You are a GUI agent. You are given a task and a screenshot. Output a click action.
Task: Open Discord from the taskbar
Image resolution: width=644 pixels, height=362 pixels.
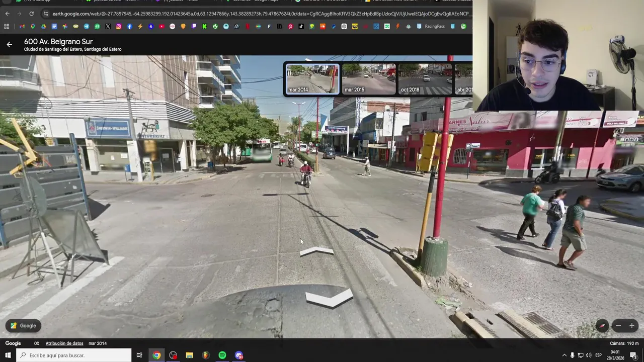point(238,355)
